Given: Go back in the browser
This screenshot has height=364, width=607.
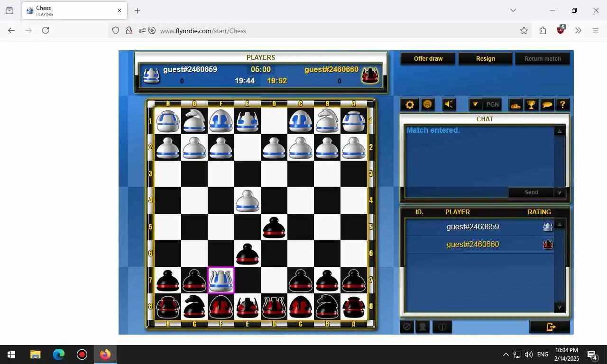Looking at the screenshot, I should click(x=11, y=30).
